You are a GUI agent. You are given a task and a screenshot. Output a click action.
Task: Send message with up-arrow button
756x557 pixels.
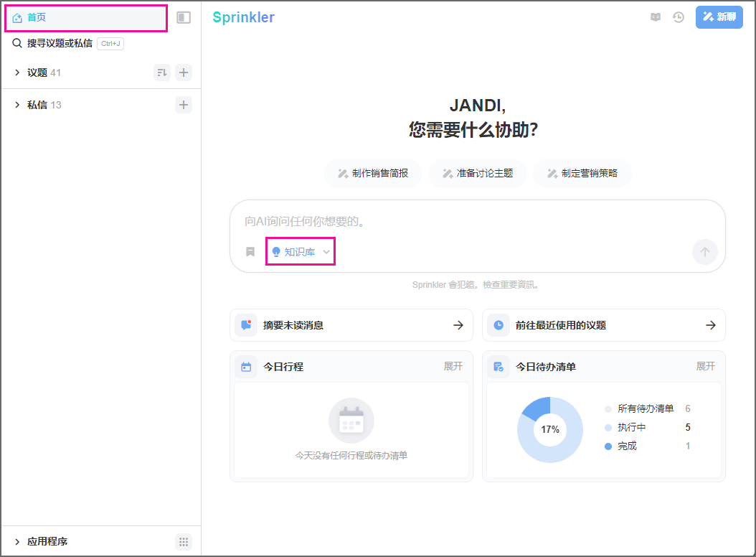(704, 251)
